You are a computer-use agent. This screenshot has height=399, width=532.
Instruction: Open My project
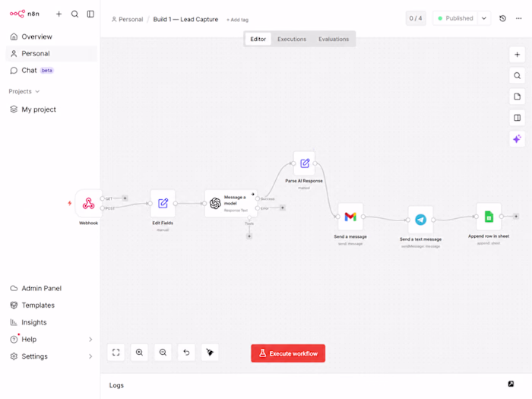coord(51,109)
